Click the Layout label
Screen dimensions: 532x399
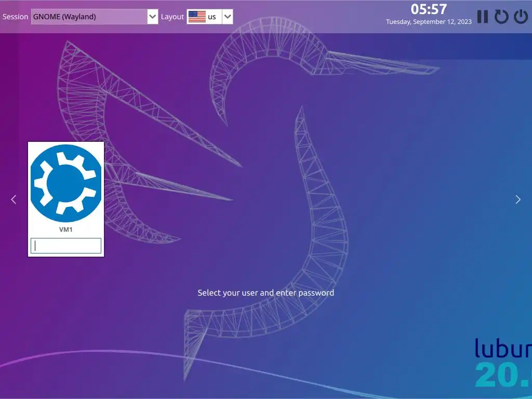click(x=172, y=17)
